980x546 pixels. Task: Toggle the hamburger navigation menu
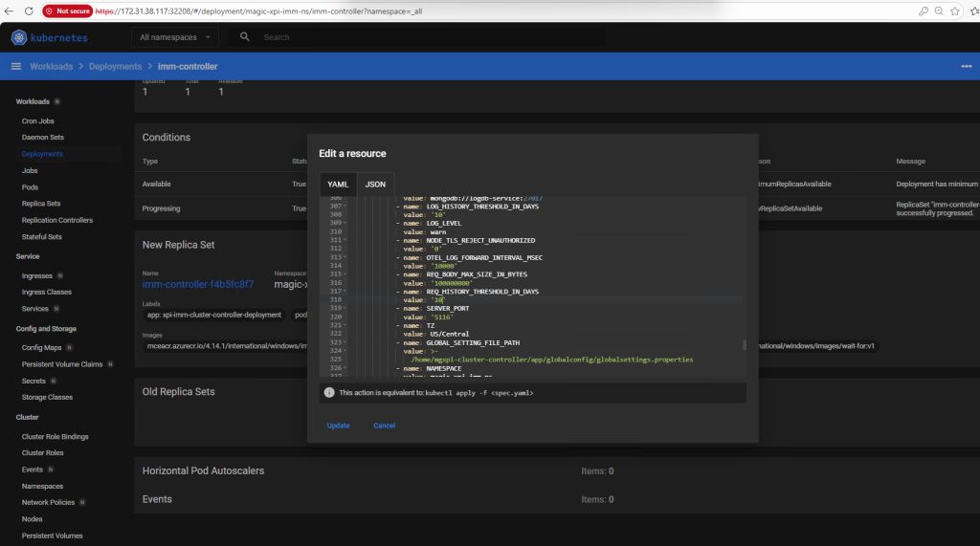tap(15, 67)
